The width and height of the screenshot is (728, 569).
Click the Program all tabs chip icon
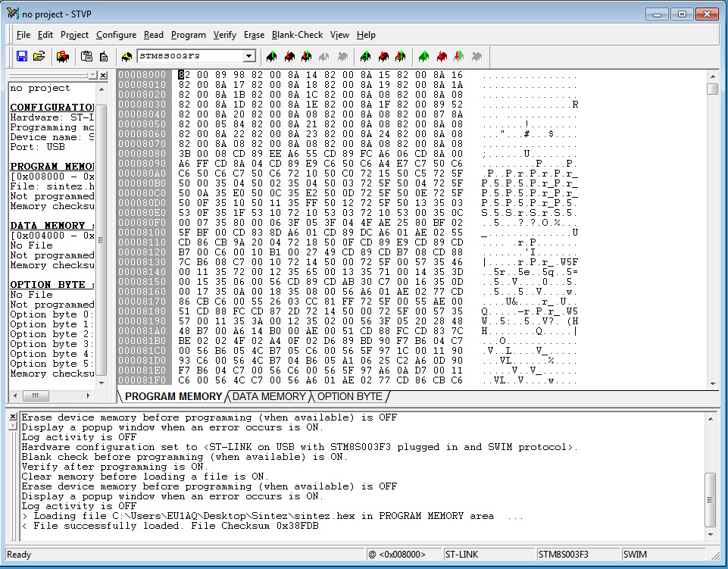tap(442, 56)
